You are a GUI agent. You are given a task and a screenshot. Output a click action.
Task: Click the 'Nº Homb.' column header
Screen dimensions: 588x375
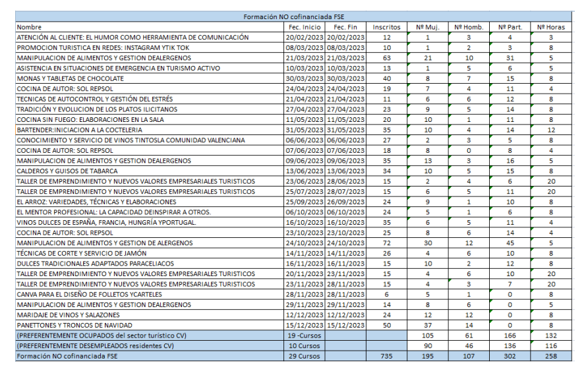pos(469,27)
